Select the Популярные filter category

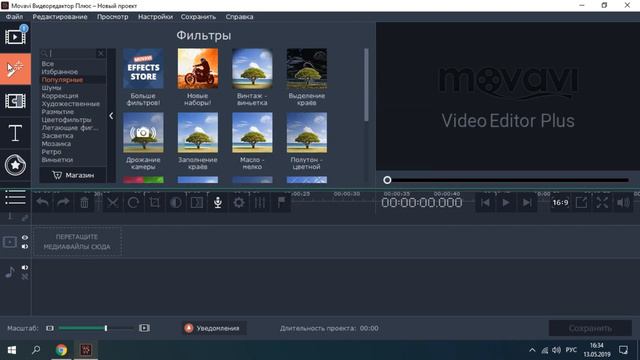coord(62,80)
